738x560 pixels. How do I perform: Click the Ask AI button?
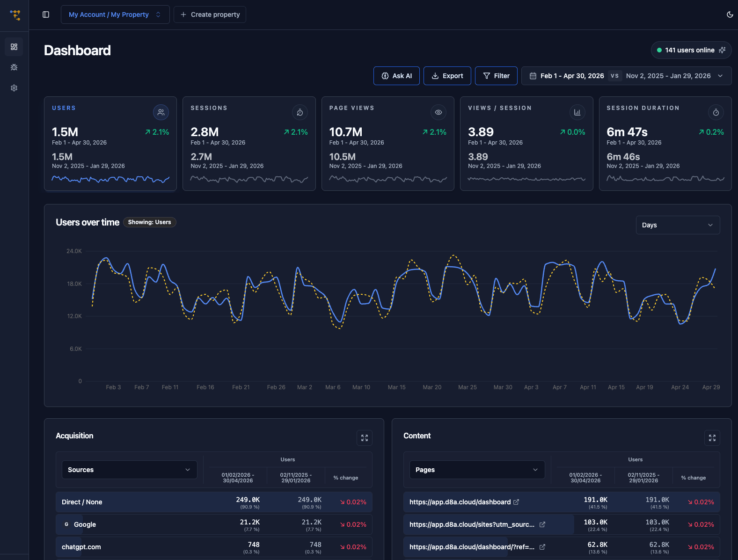396,76
